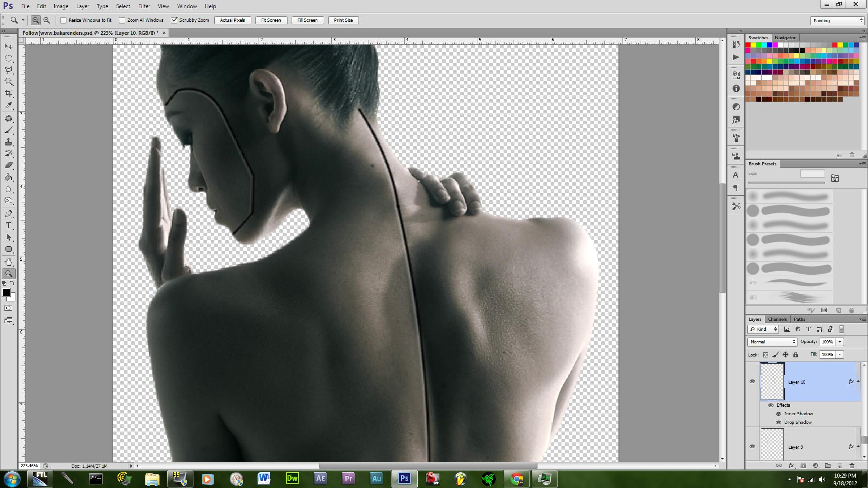Click the Fill Screen button

[x=307, y=20]
